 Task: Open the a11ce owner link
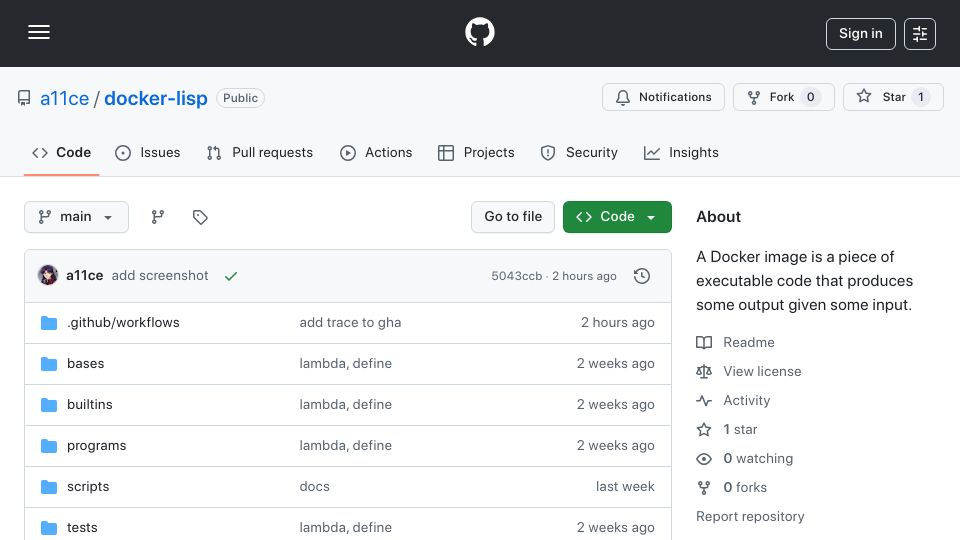click(x=64, y=98)
